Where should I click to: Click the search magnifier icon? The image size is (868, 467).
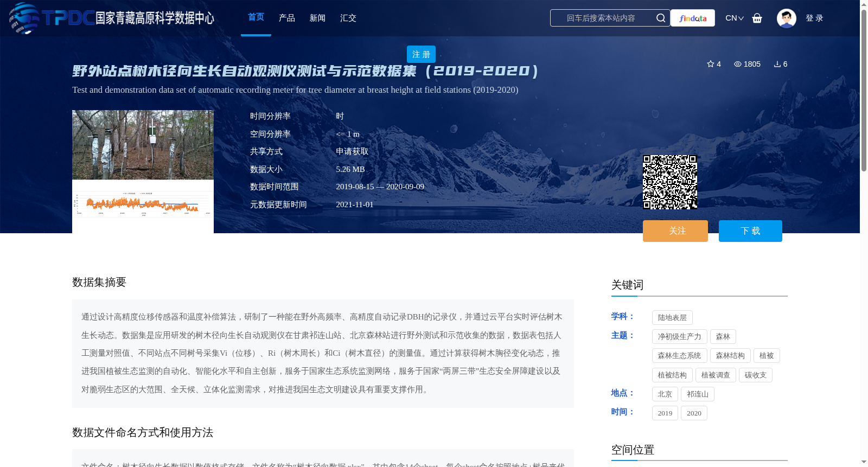pyautogui.click(x=660, y=18)
